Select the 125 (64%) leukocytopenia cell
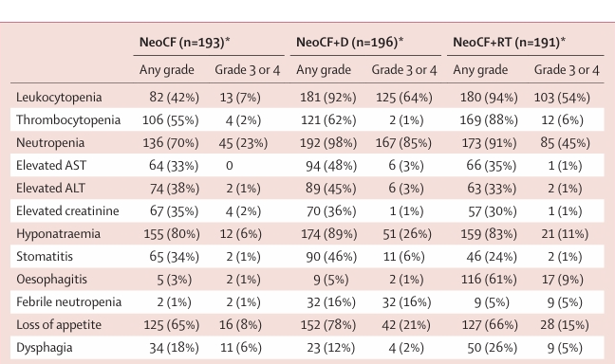 point(404,98)
